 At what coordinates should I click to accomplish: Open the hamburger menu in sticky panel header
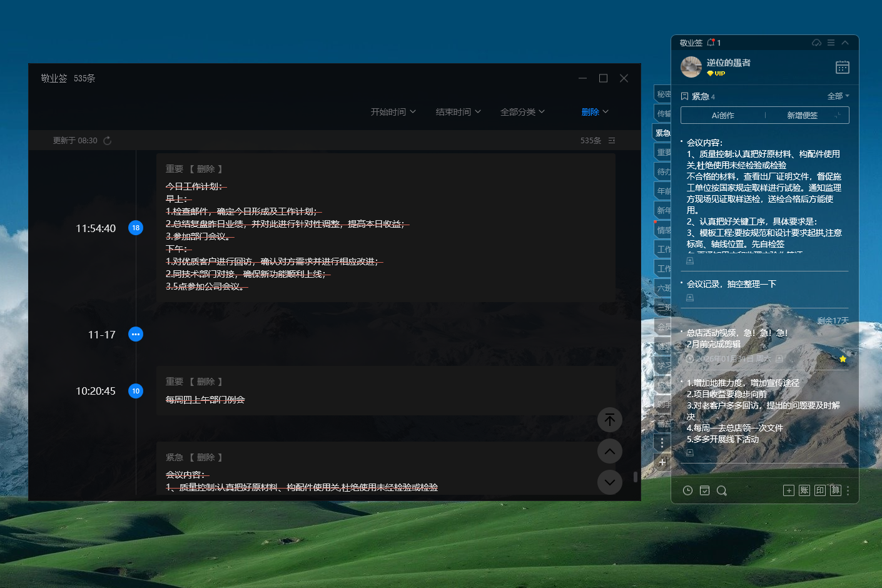pyautogui.click(x=831, y=43)
